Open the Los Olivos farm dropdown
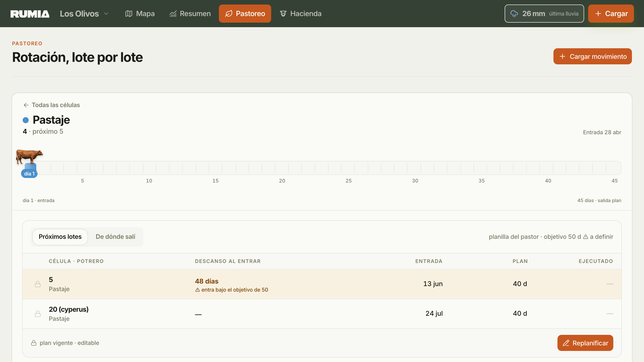This screenshot has height=362, width=644. tap(84, 14)
